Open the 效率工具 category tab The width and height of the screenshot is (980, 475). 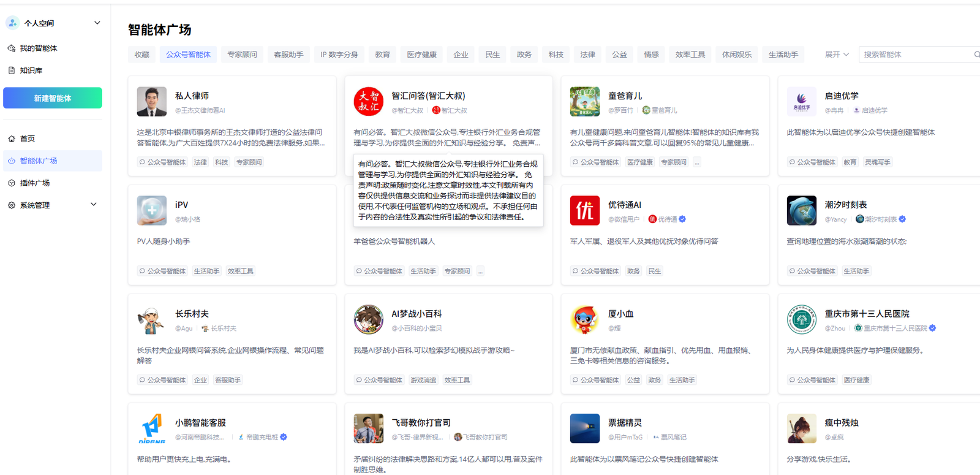tap(690, 55)
